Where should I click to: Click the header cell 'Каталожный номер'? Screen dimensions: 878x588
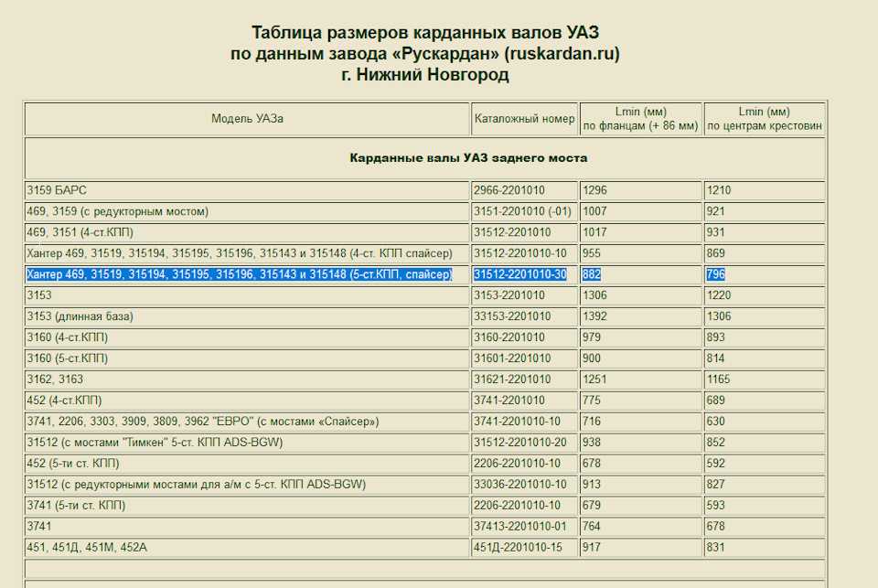click(524, 119)
